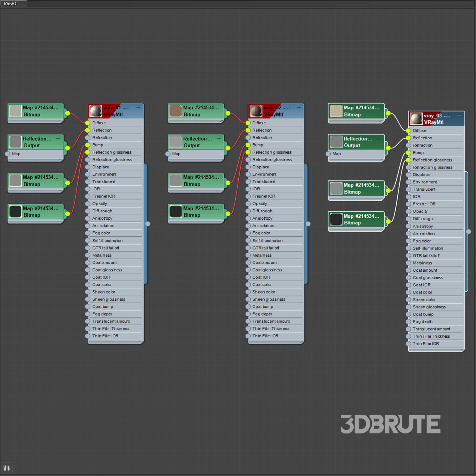Click the Metalness input socket on vray_02
476x476 pixels.
(x=248, y=255)
